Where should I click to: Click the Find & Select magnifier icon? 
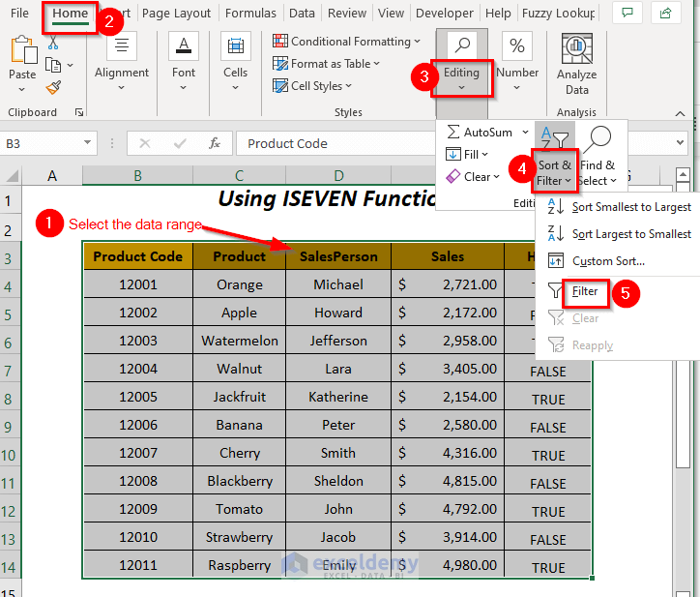click(x=597, y=139)
